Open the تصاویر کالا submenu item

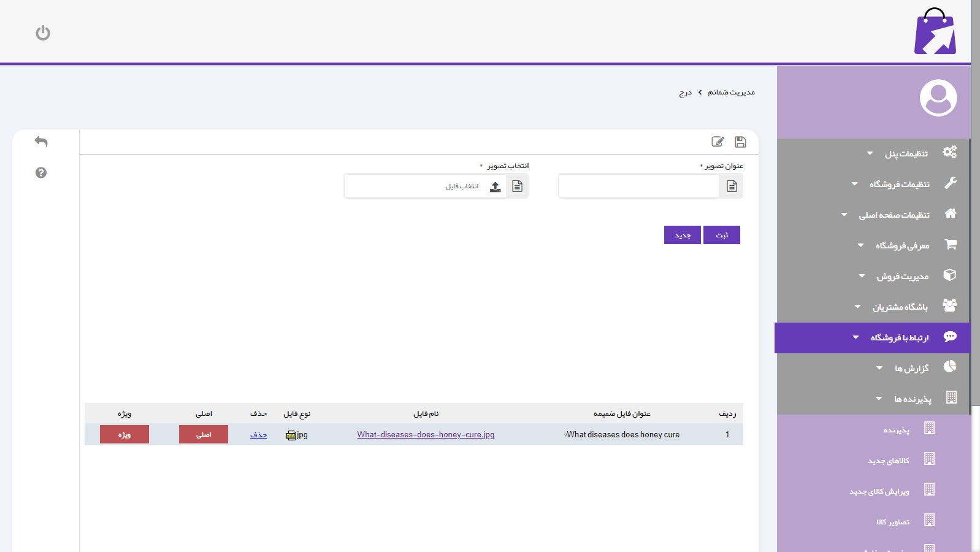[893, 522]
